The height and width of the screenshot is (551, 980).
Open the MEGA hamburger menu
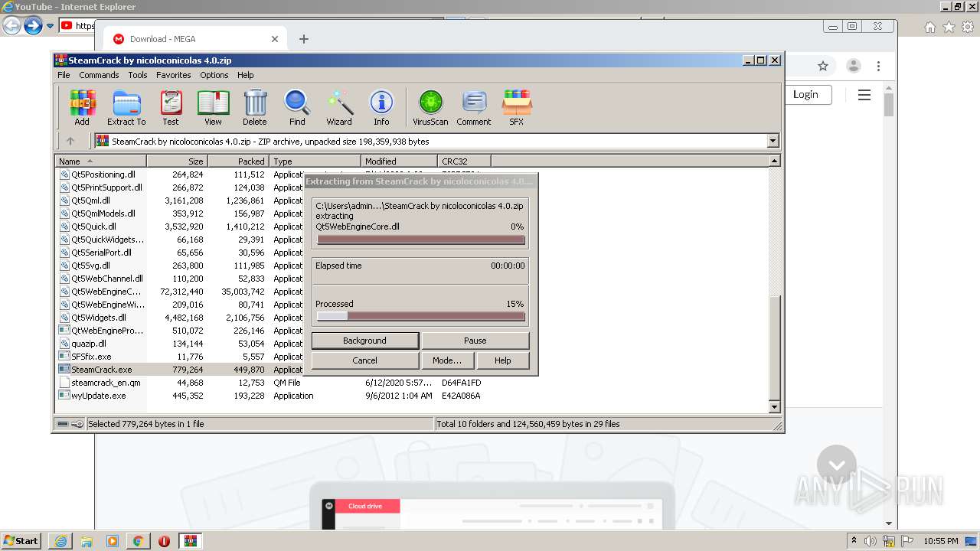[x=864, y=95]
